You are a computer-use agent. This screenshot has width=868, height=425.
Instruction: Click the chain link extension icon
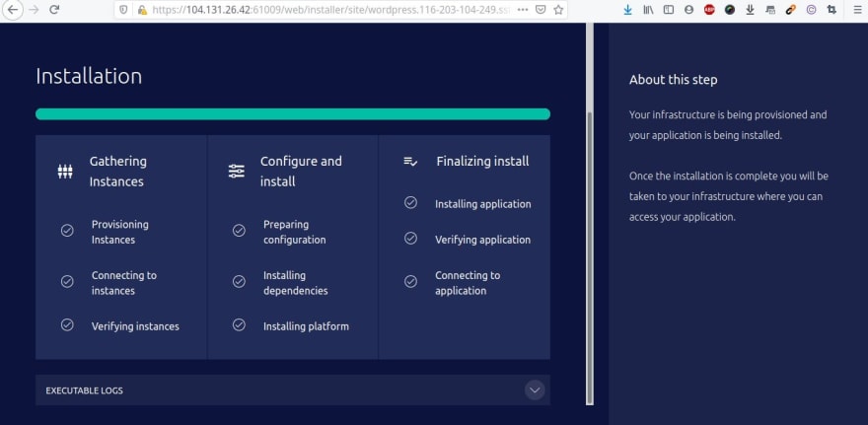[x=790, y=10]
